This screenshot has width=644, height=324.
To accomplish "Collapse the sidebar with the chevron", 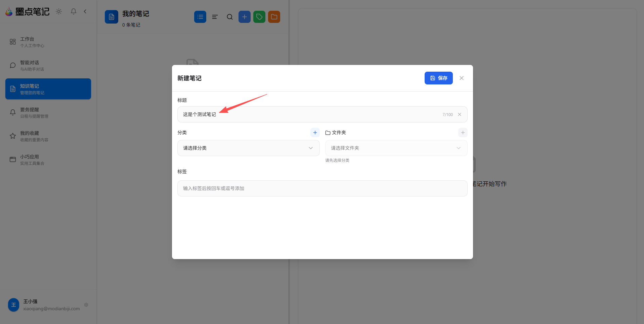I will (85, 11).
